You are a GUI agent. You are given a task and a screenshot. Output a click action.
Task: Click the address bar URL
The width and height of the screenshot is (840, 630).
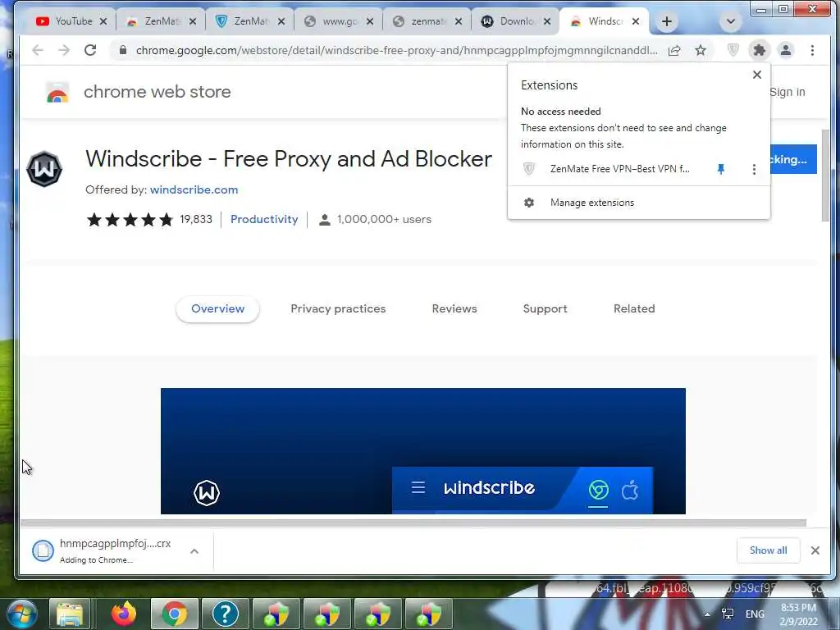pyautogui.click(x=396, y=50)
